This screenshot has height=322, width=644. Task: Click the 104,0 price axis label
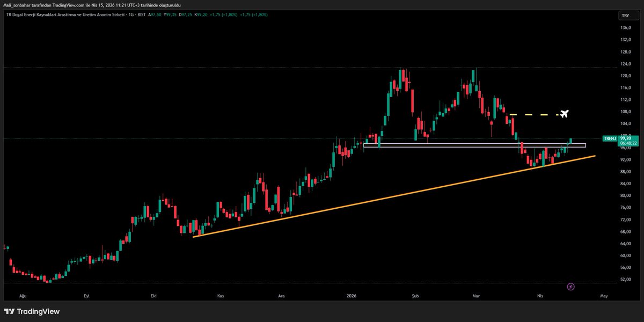(625, 123)
